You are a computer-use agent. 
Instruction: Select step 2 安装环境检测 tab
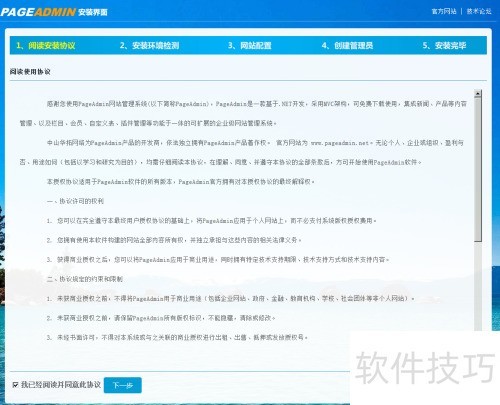(x=149, y=46)
